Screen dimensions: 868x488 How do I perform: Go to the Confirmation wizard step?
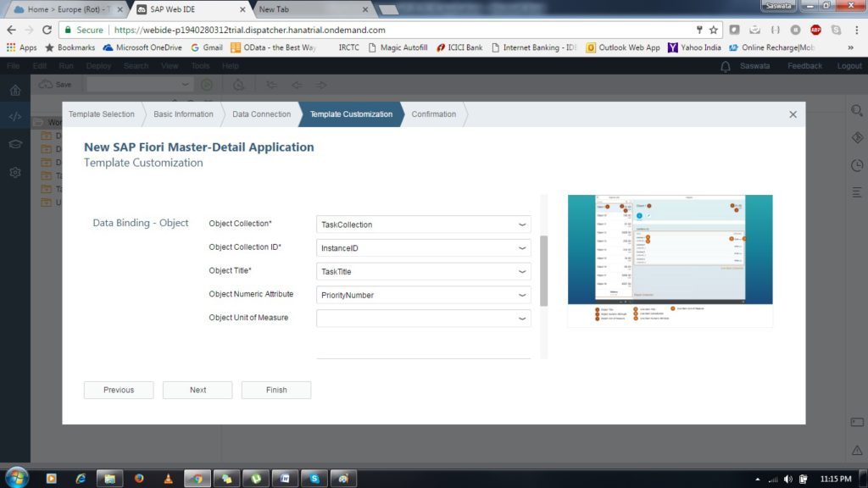tap(433, 114)
